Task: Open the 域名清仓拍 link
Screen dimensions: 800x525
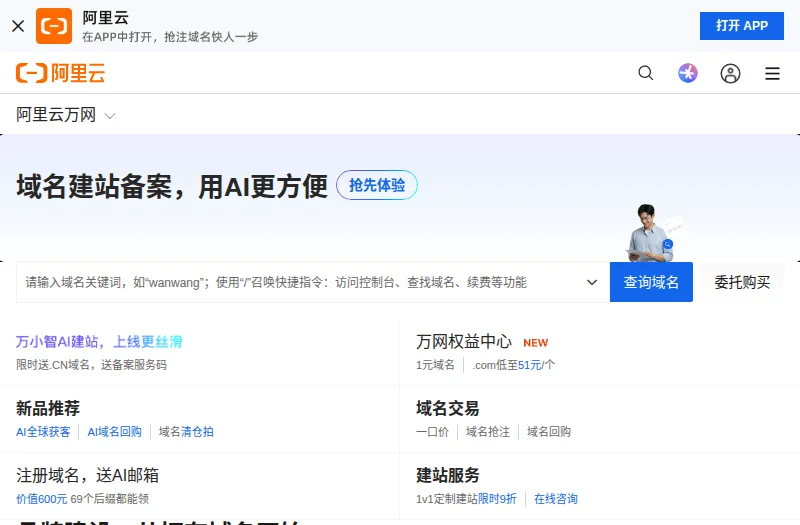Action: (x=186, y=432)
